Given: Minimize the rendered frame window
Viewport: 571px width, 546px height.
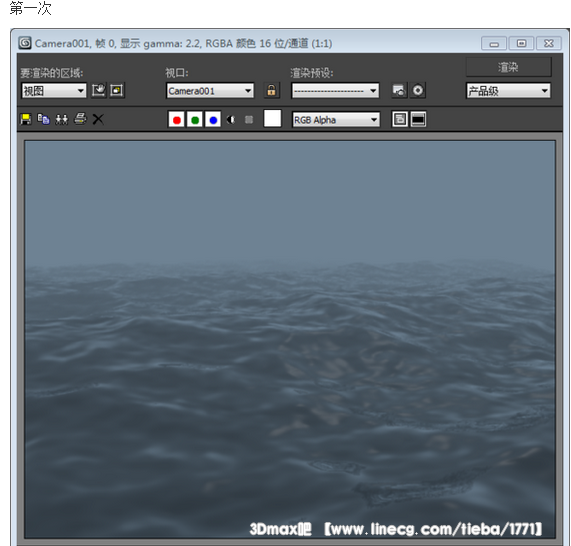Looking at the screenshot, I should [x=494, y=43].
